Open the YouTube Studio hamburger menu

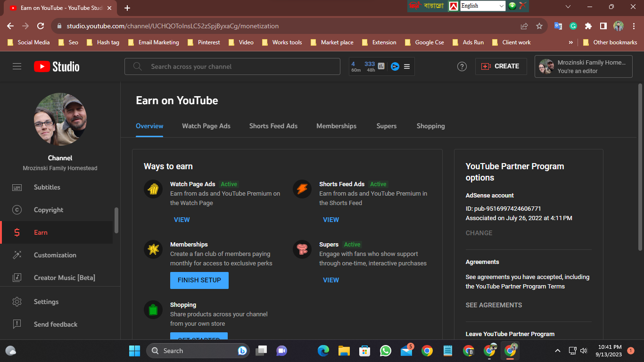pyautogui.click(x=17, y=66)
